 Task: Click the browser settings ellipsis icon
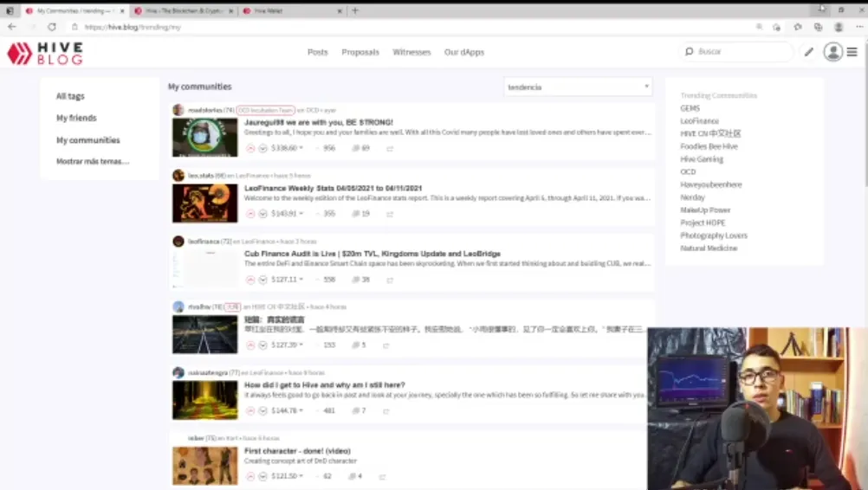[x=859, y=27]
